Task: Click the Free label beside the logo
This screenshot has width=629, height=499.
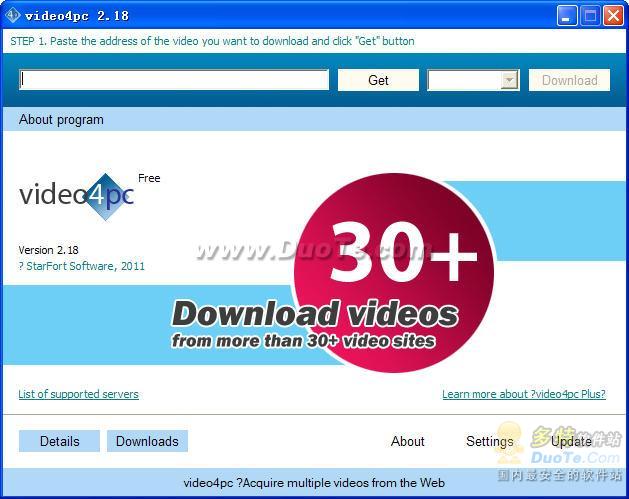Action: point(149,178)
